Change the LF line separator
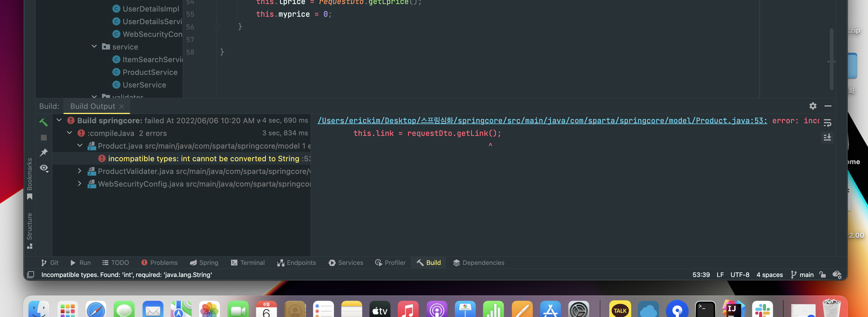Screen dimensions: 868x317 coord(720,275)
